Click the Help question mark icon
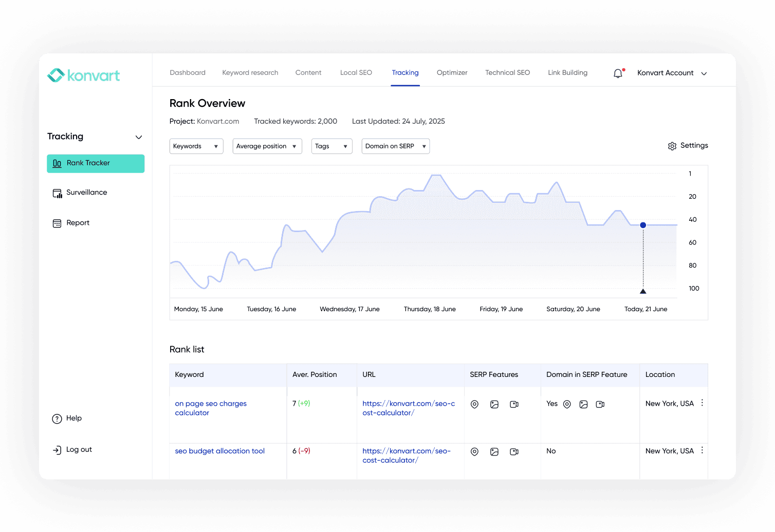The height and width of the screenshot is (532, 775). 57,419
